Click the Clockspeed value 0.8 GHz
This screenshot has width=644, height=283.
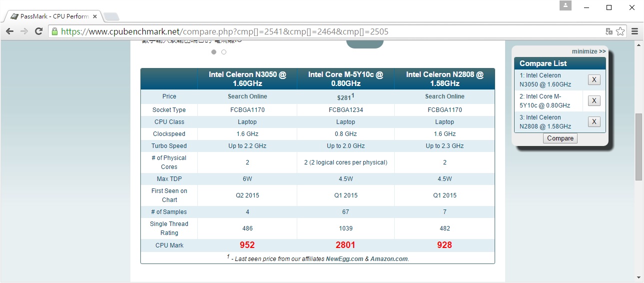pyautogui.click(x=346, y=134)
